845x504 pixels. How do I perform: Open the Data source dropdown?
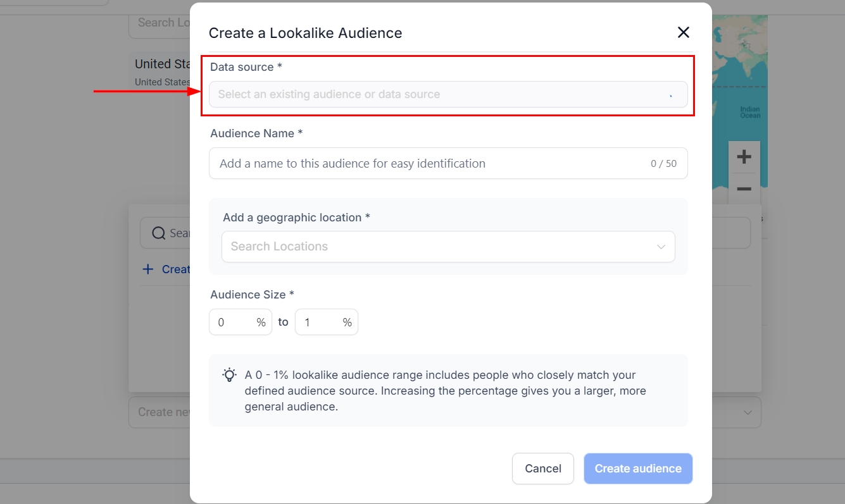pos(448,94)
